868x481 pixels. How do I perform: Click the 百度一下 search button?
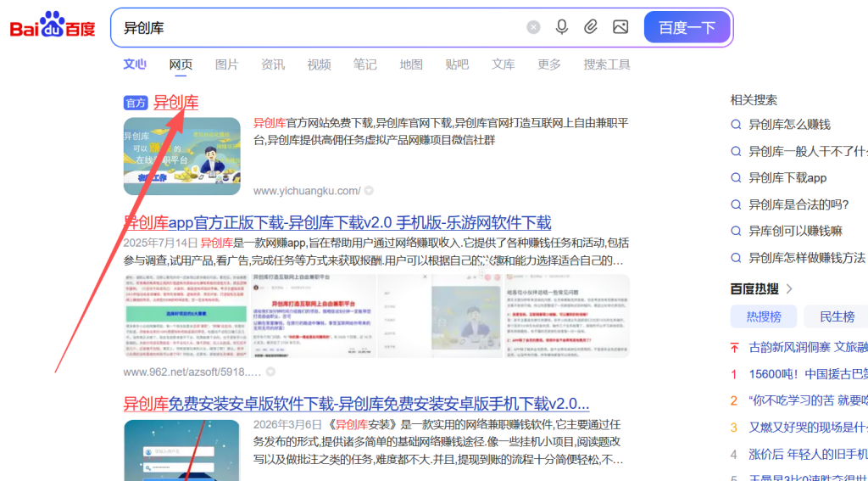click(x=687, y=27)
